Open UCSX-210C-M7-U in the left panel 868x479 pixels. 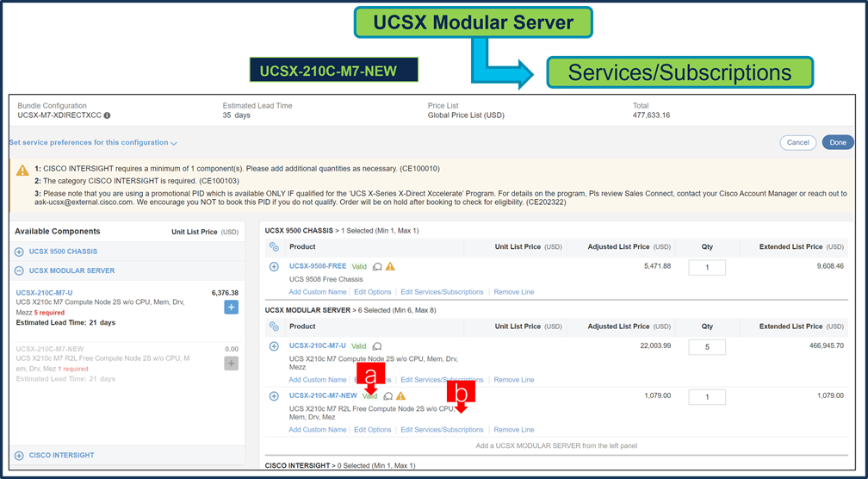(44, 292)
